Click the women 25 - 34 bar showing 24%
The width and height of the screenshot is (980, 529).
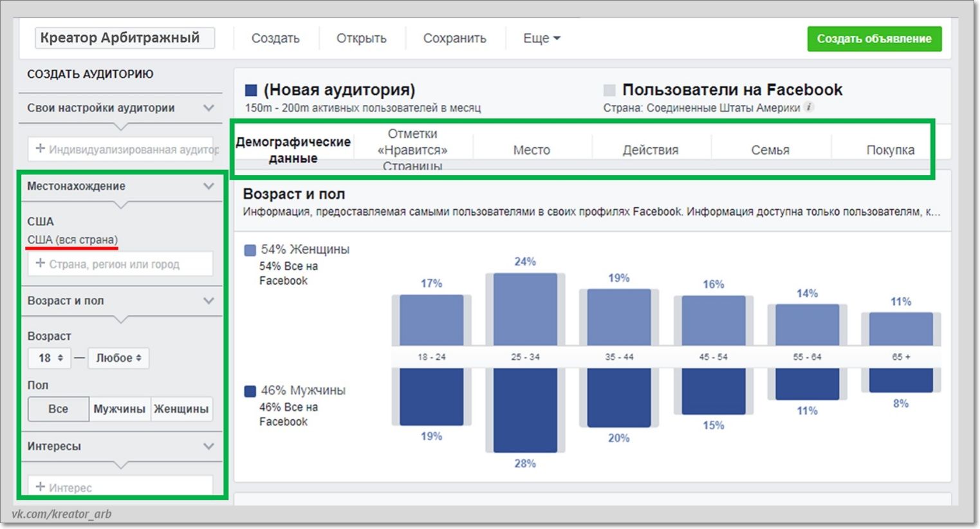(x=525, y=309)
